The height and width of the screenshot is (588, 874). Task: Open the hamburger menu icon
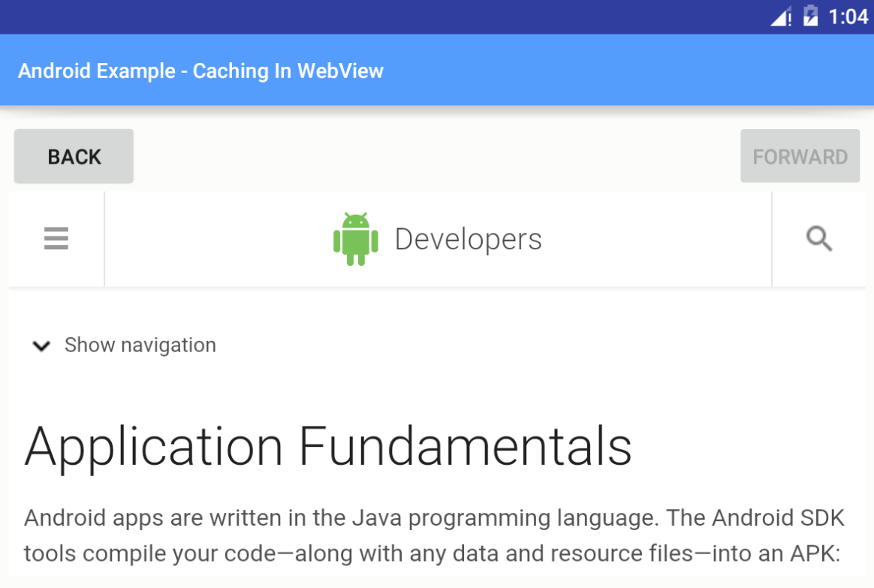pos(56,239)
